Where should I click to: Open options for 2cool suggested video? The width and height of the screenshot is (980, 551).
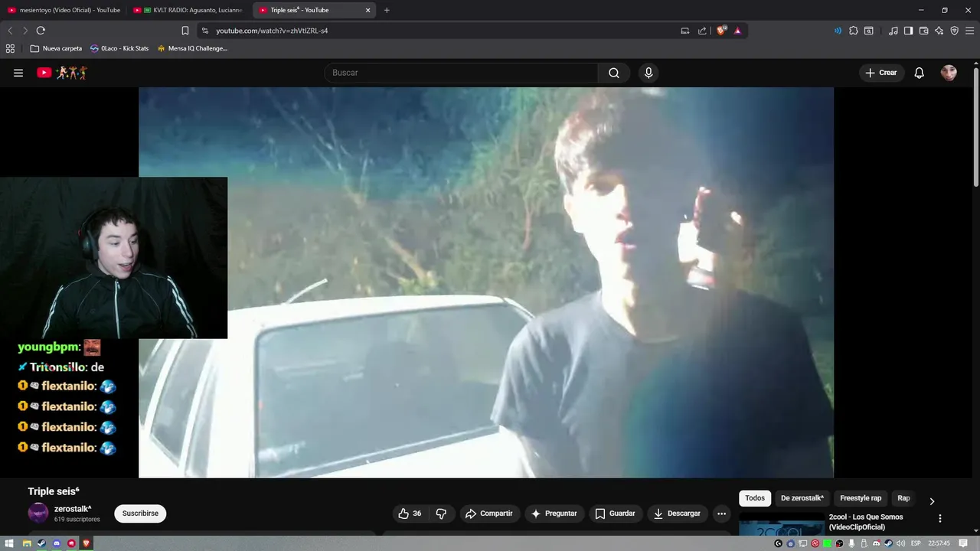(x=940, y=518)
